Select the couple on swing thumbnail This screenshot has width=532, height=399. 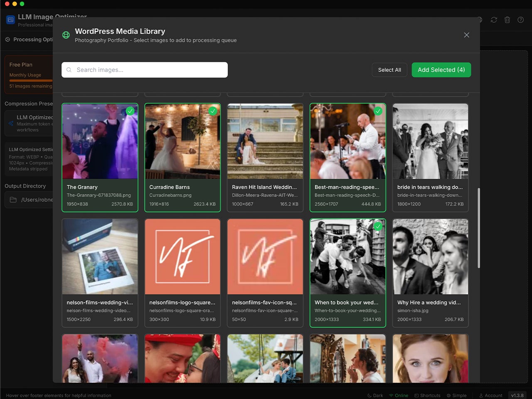point(265,359)
